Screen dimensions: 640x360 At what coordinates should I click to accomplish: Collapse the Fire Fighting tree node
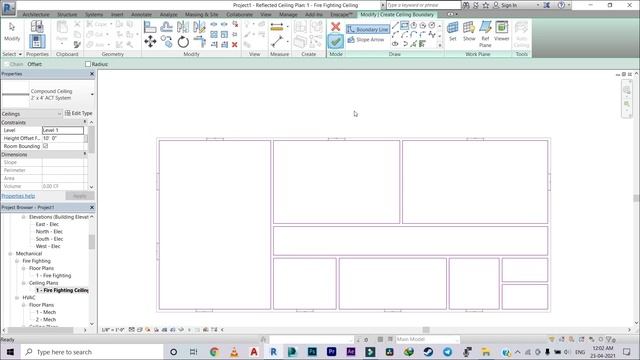(17, 261)
